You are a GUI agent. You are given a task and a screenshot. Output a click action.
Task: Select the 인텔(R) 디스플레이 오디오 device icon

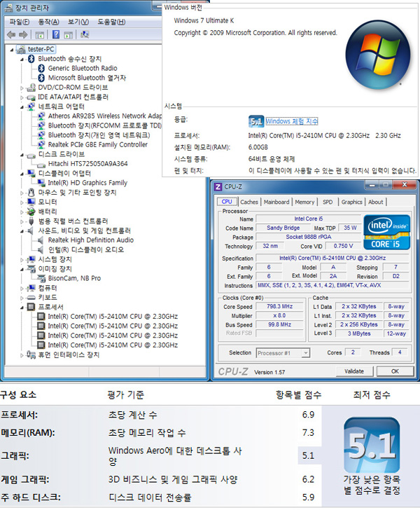coord(41,249)
